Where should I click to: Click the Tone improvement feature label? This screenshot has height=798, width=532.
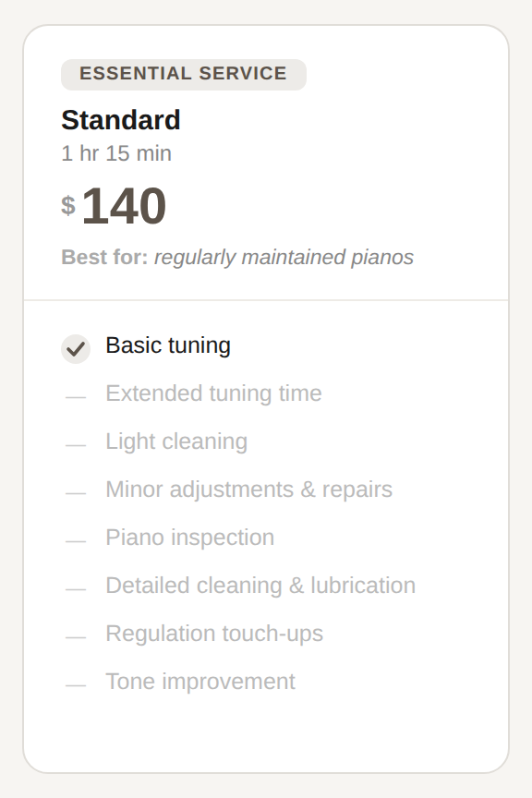click(199, 682)
